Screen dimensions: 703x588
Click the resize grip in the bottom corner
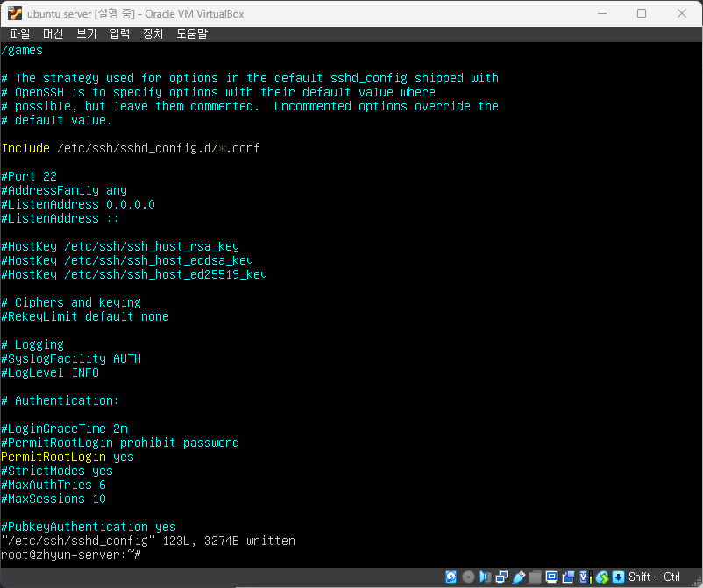[x=697, y=581]
